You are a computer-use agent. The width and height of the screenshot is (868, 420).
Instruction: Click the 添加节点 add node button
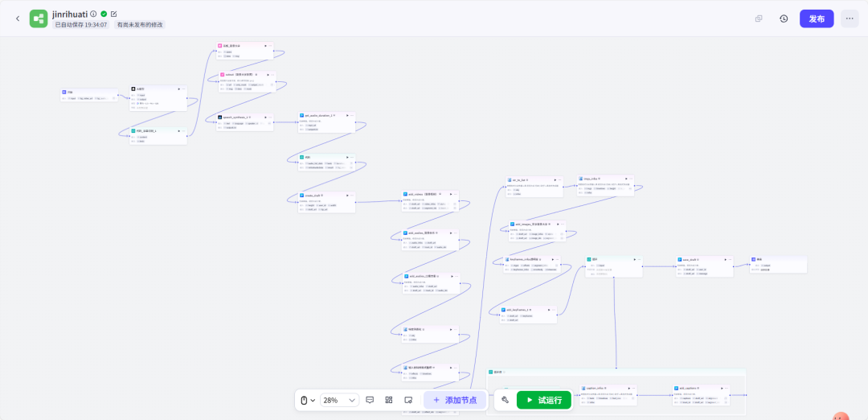coord(455,400)
